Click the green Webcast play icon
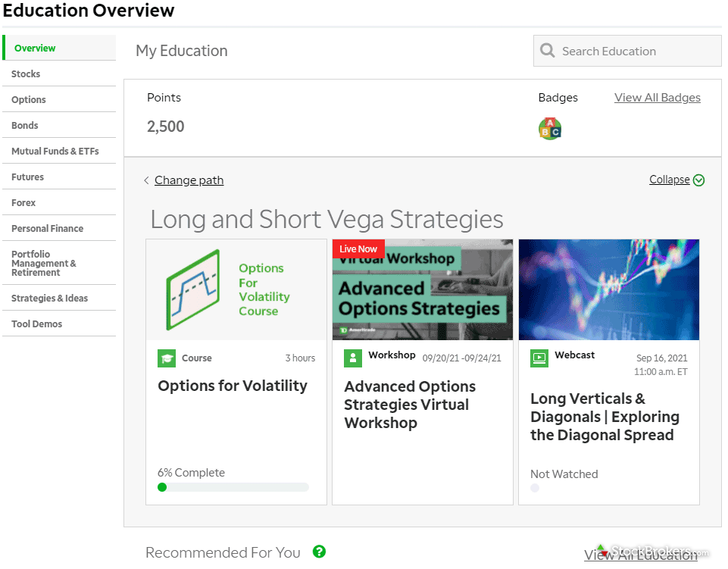The width and height of the screenshot is (728, 569). (539, 358)
